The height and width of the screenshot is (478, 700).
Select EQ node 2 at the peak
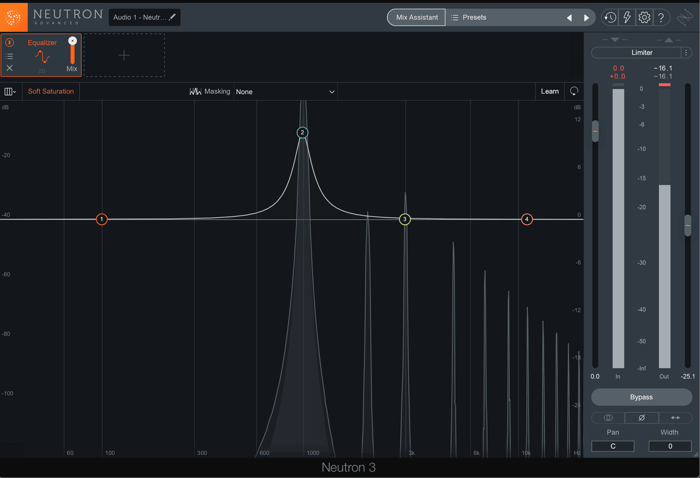[302, 133]
